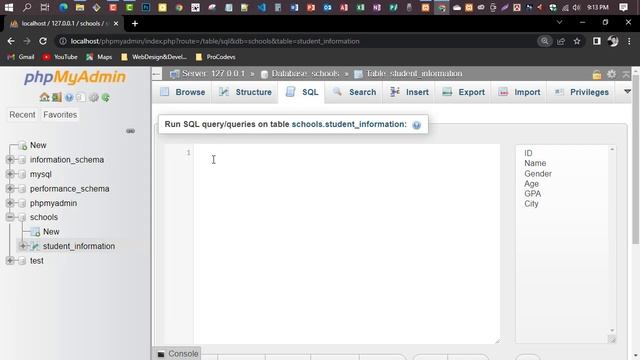Screen dimensions: 640x360
Task: Click the link chain icon in sidebar
Action: pyautogui.click(x=130, y=131)
